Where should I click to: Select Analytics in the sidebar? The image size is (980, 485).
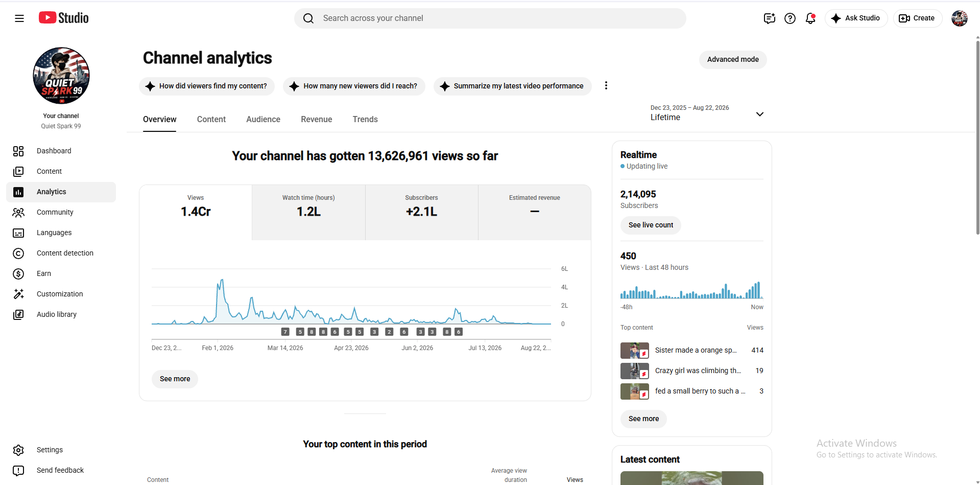click(x=61, y=192)
